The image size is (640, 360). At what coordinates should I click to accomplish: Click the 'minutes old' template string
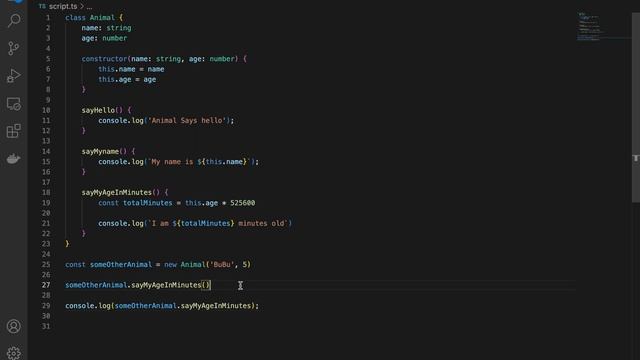pos(218,223)
